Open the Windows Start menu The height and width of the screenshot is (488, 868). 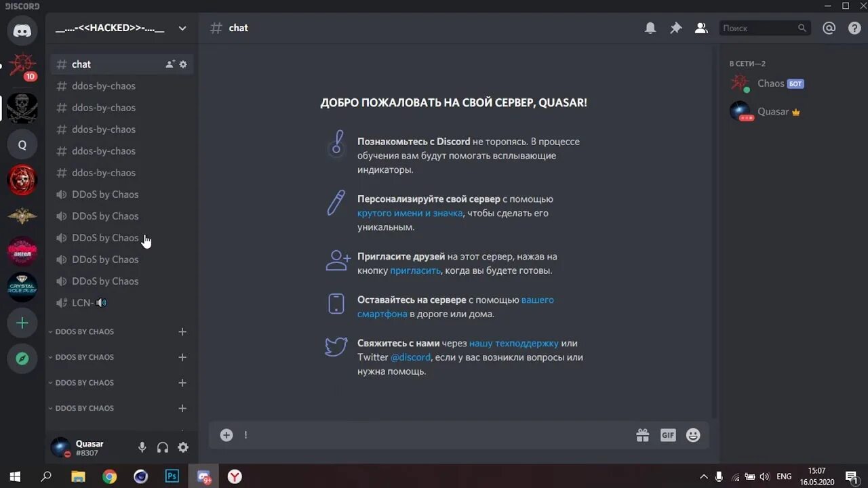click(x=15, y=476)
